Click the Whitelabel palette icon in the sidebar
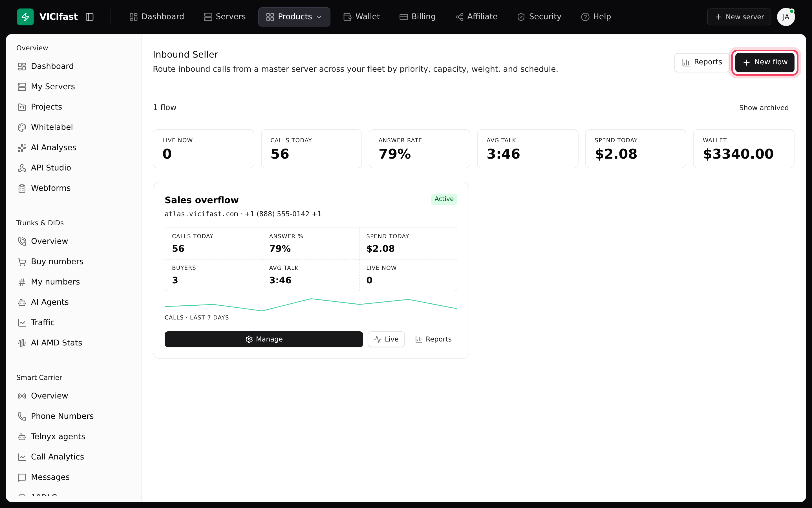 point(22,127)
